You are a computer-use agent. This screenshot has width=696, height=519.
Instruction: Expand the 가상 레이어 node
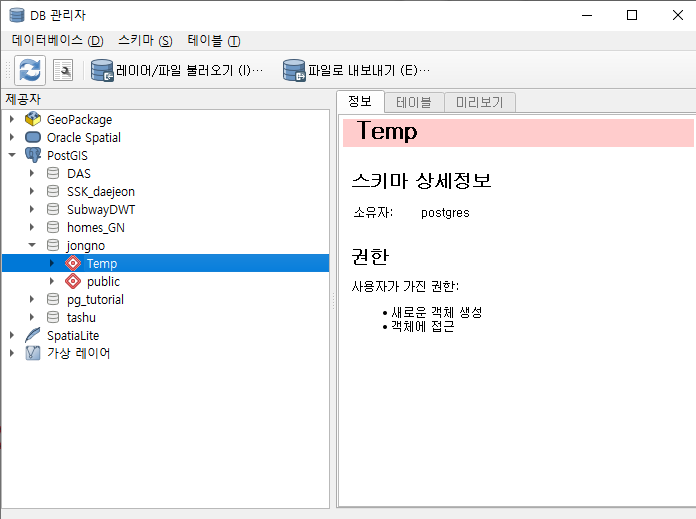(12, 353)
